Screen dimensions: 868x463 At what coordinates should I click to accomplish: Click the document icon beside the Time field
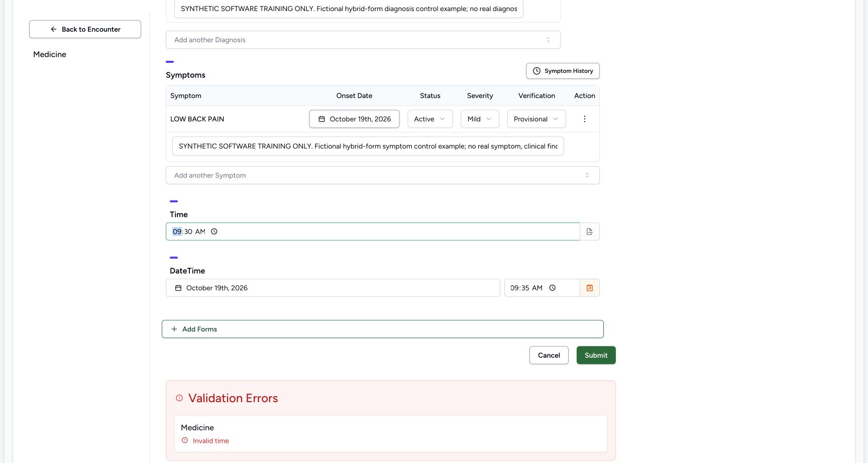click(590, 232)
